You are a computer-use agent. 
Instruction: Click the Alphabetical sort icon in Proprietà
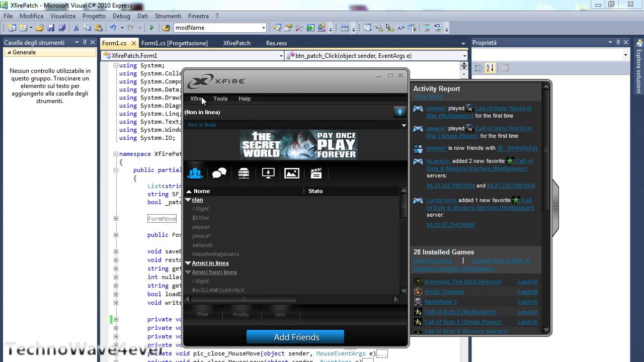(x=490, y=67)
